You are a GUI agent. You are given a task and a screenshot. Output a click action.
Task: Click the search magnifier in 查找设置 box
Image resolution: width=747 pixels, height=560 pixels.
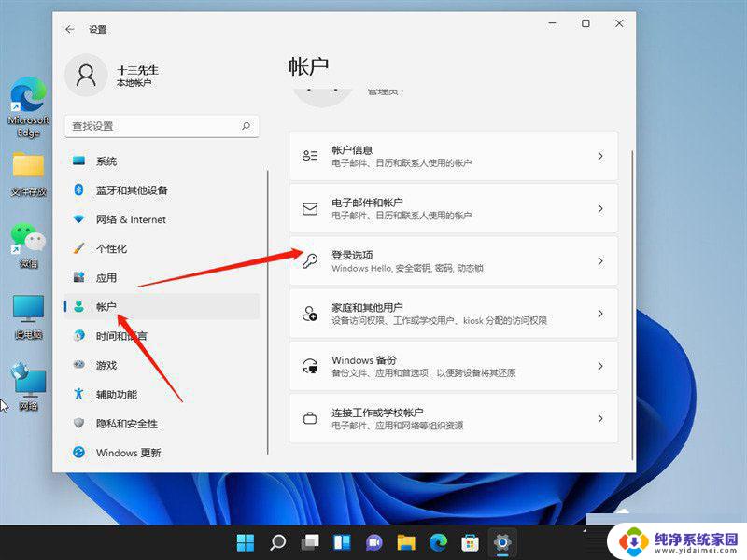point(246,126)
